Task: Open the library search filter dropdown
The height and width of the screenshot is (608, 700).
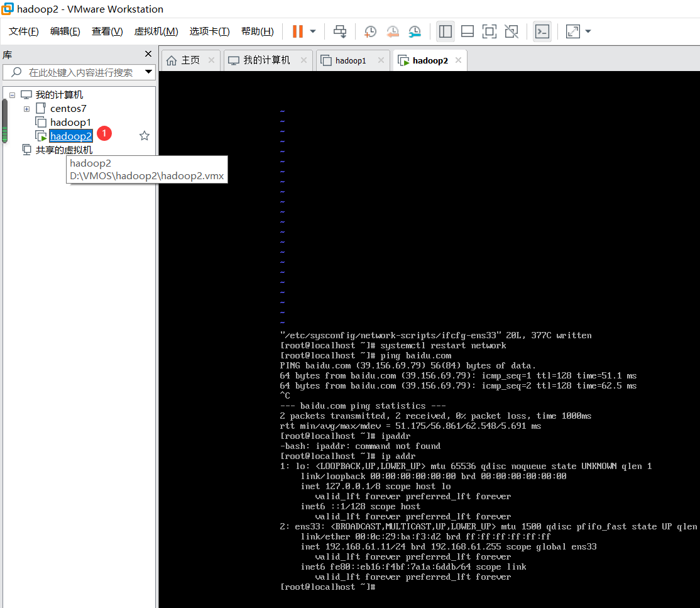Action: 149,72
